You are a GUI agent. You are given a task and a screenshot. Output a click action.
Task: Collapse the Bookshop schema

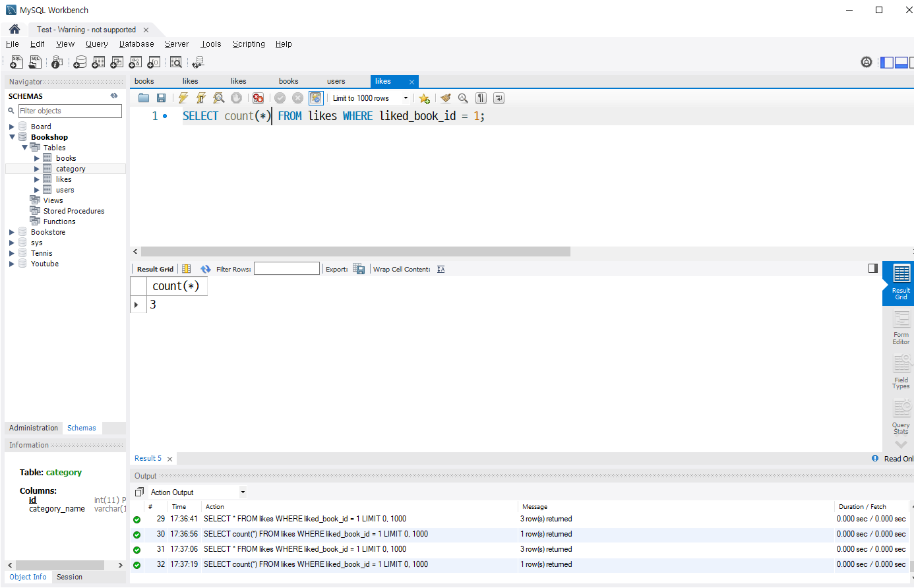pyautogui.click(x=12, y=137)
